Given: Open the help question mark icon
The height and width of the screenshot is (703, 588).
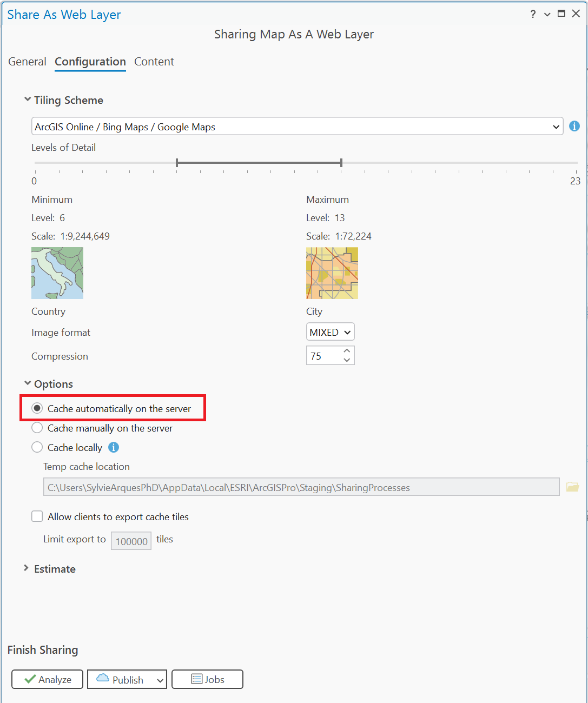Looking at the screenshot, I should pyautogui.click(x=533, y=14).
